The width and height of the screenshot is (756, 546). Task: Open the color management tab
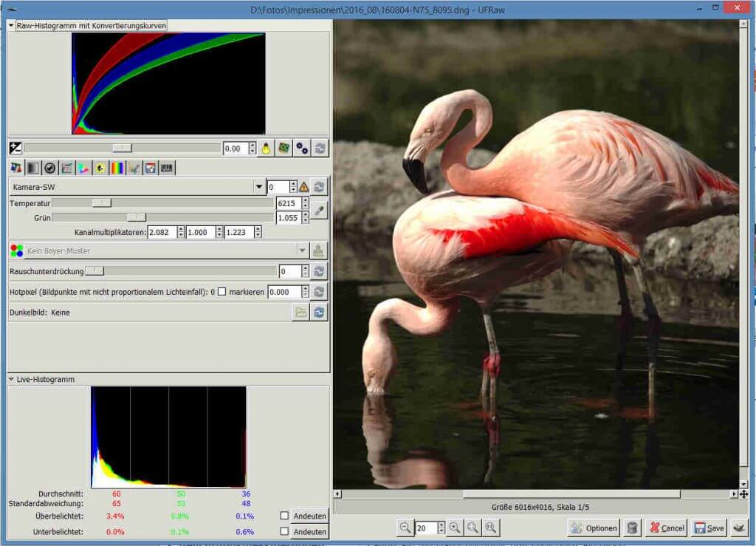tap(83, 168)
